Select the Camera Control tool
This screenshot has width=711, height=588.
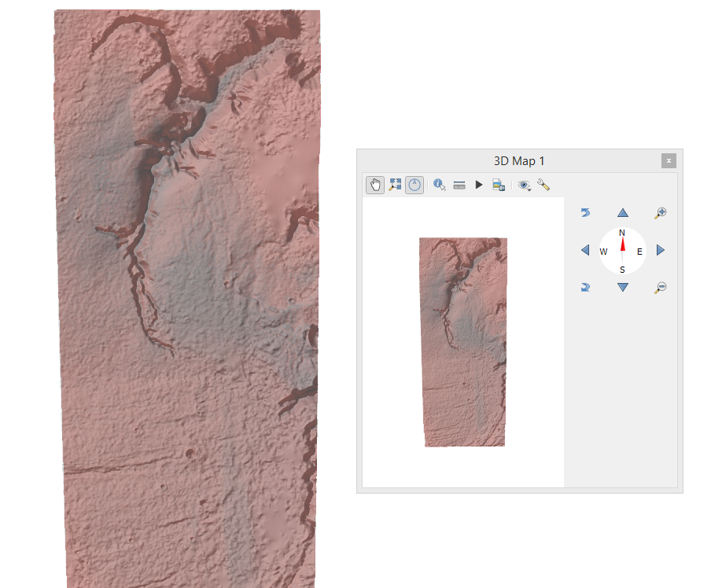click(x=374, y=185)
